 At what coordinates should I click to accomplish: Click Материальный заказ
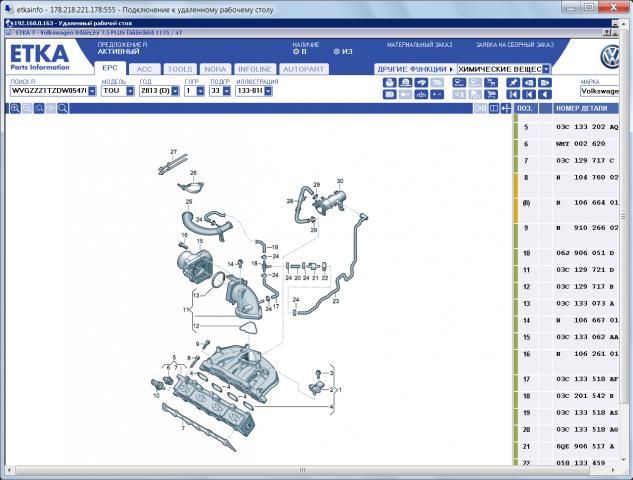pos(419,45)
